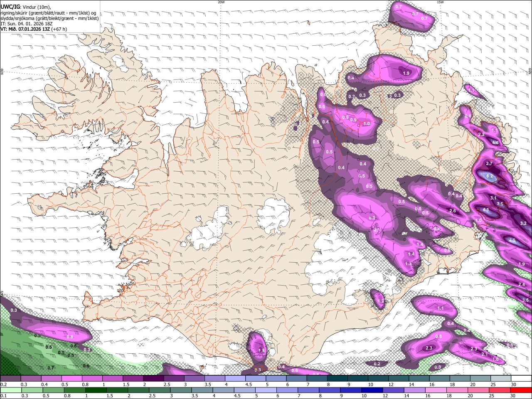Select the '2.7' value near the east coast
This screenshot has height=399, width=532.
tap(489, 164)
